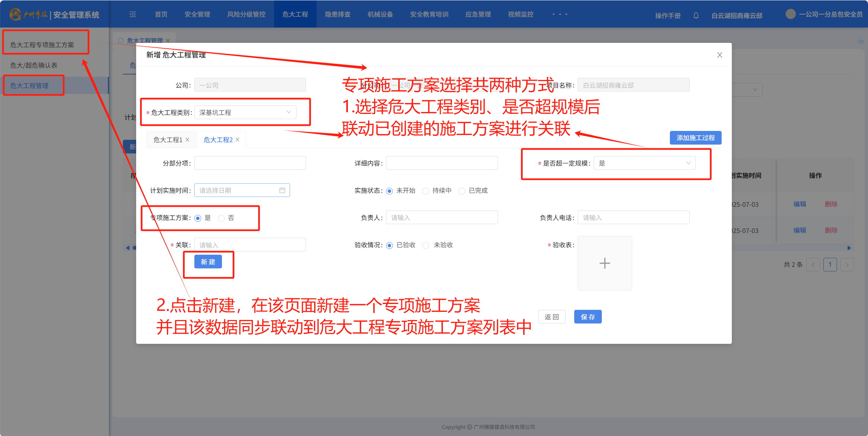Open 安全教育培训 top menu
The width and height of the screenshot is (868, 436).
tap(429, 14)
